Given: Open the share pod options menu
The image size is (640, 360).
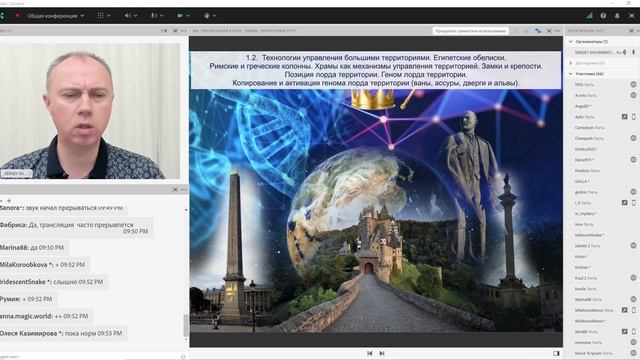Looking at the screenshot, I should point(558,31).
